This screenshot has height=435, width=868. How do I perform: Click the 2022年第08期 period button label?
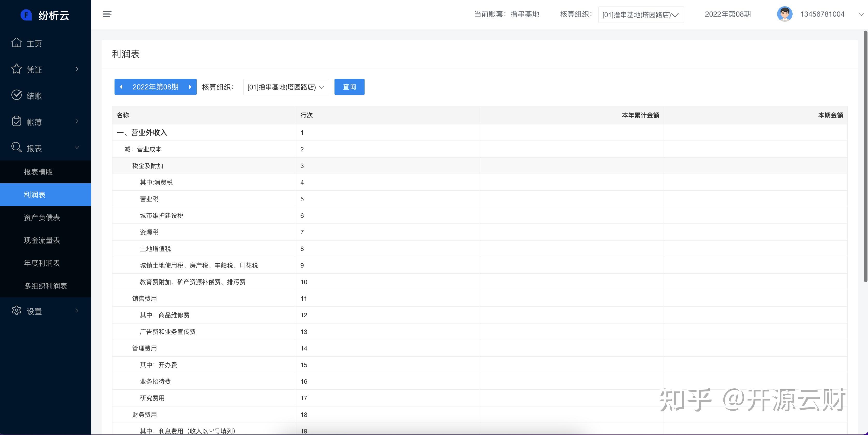coord(155,87)
